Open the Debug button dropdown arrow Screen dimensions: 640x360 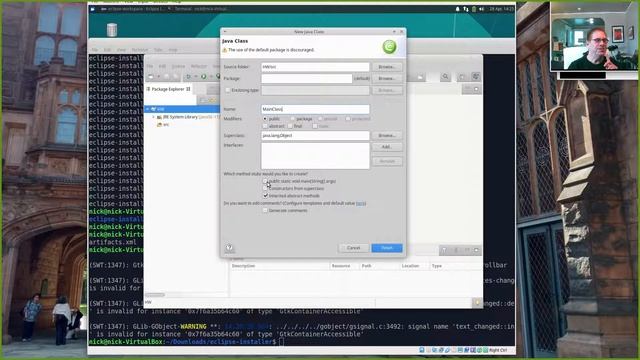(x=196, y=77)
